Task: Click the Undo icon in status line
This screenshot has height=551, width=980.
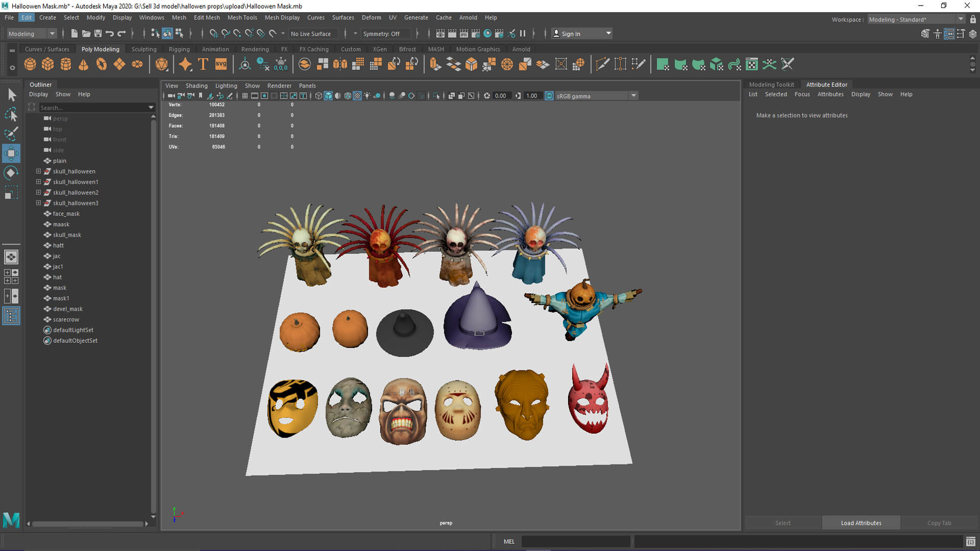Action: coord(110,34)
